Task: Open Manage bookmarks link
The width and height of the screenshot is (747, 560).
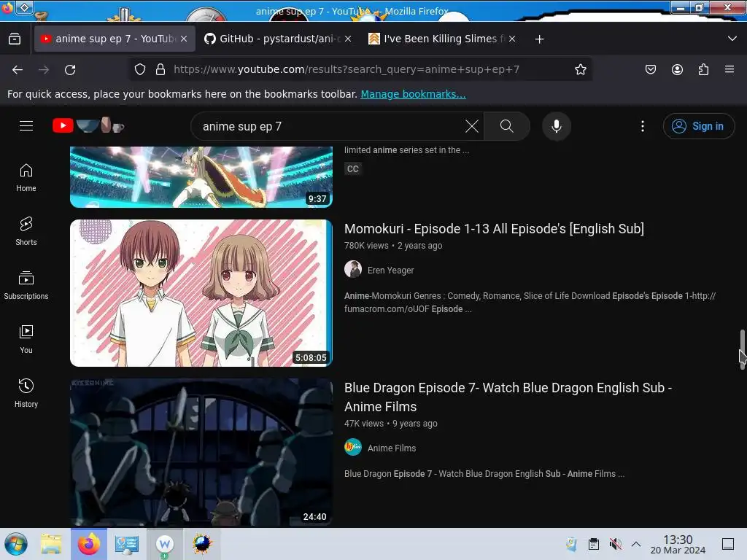Action: pos(413,94)
